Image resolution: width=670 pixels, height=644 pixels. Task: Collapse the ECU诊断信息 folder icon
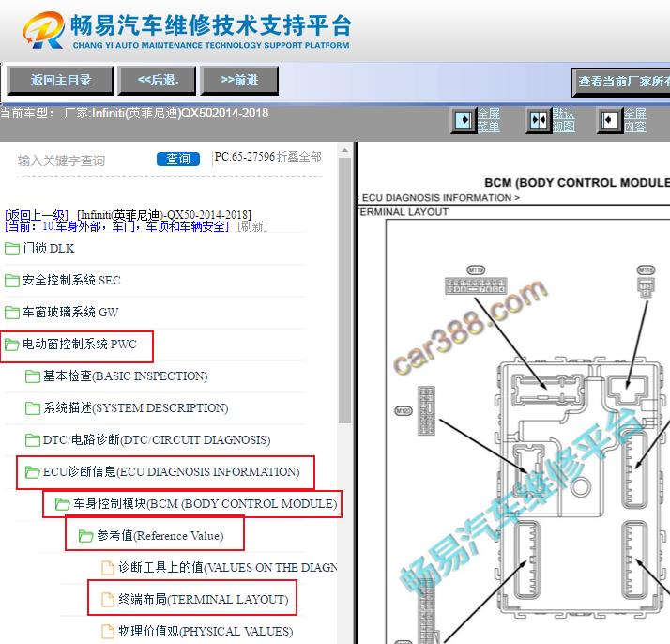pos(33,472)
